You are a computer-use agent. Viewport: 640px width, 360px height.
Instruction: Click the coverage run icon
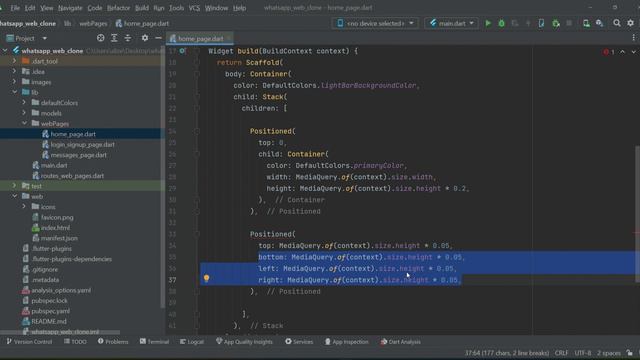pos(515,23)
